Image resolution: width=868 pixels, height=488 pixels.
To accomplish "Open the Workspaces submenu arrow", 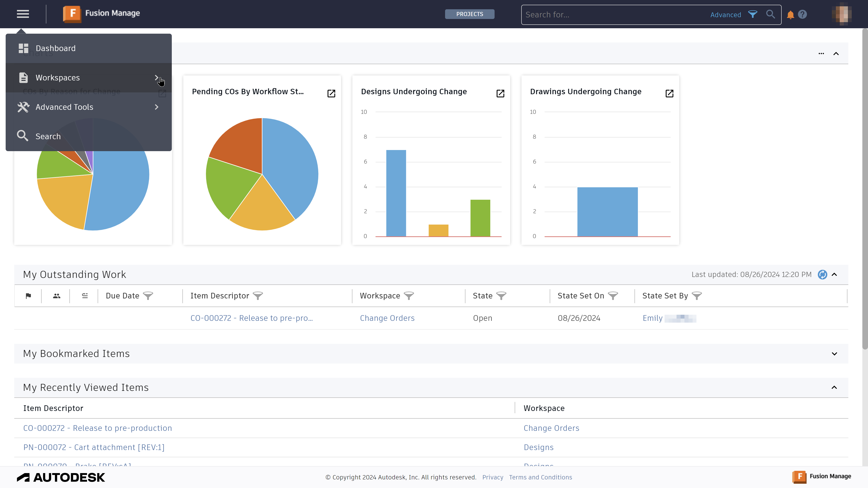I will 157,77.
